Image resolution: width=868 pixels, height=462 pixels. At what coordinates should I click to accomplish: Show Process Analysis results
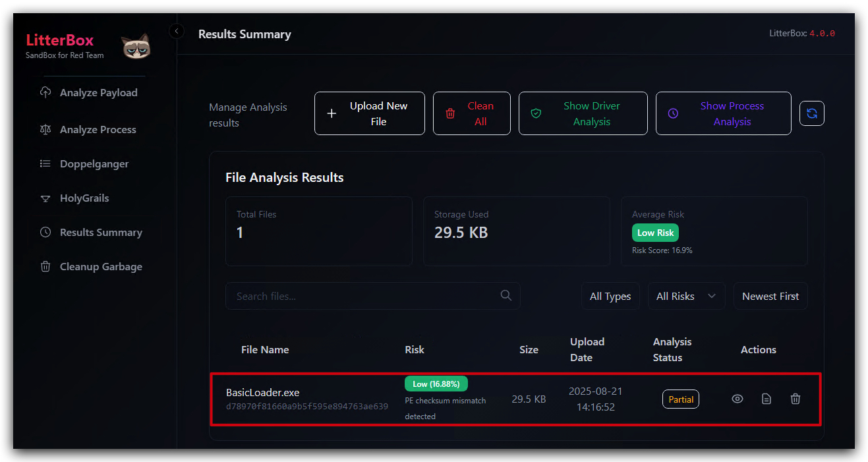click(x=724, y=113)
